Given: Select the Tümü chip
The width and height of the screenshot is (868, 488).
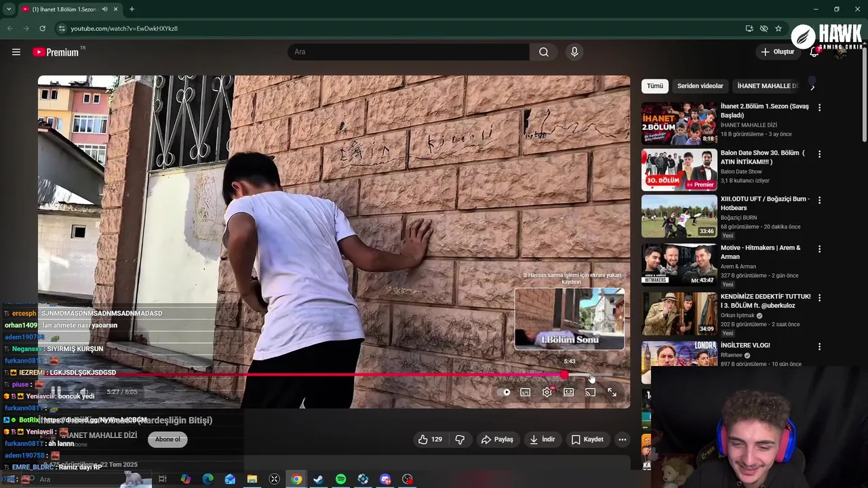Looking at the screenshot, I should coord(655,86).
